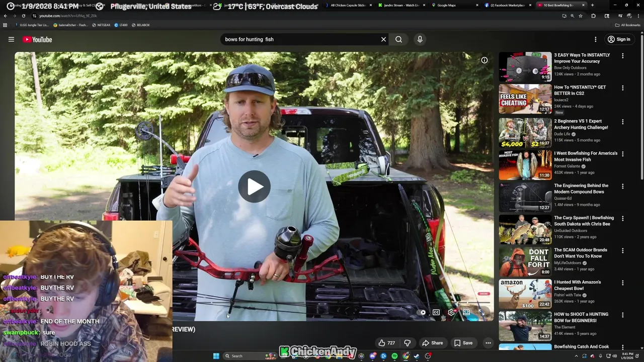Go to the YouTube home logo
Viewport: 644px width, 362px height.
[x=37, y=39]
